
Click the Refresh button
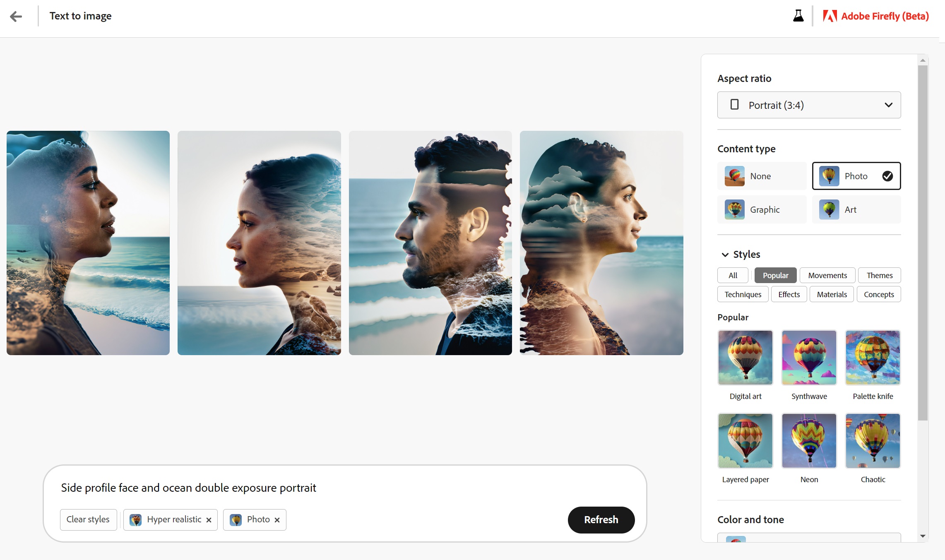pos(601,519)
